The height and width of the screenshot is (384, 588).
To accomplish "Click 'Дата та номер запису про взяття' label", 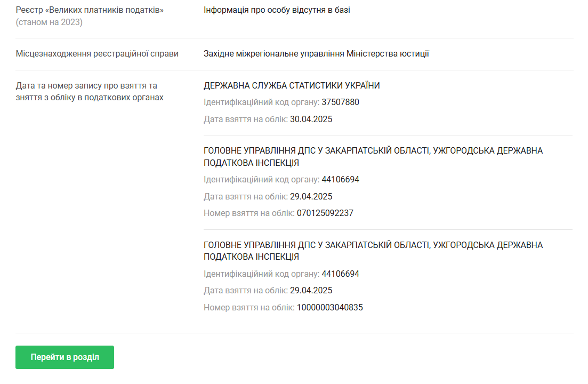I will [x=90, y=92].
